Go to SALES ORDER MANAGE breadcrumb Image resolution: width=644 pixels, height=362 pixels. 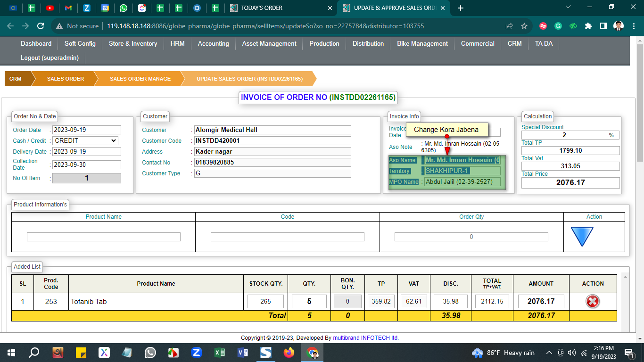pyautogui.click(x=140, y=79)
